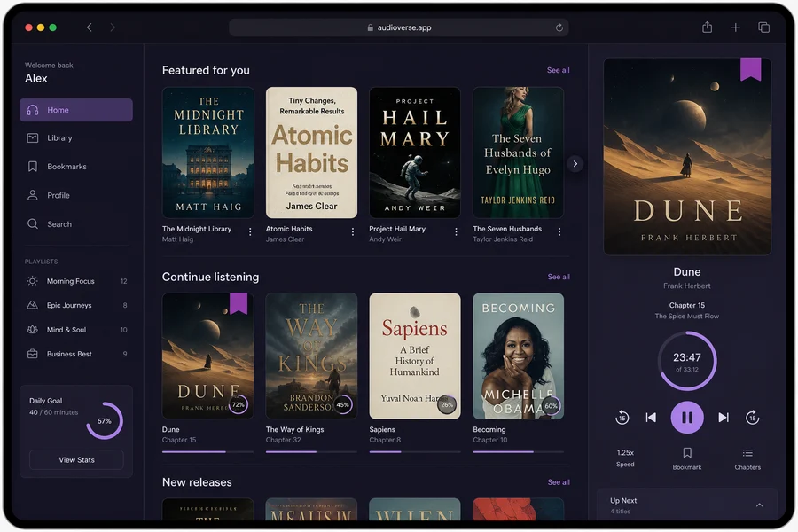The height and width of the screenshot is (532, 798).
Task: Skip forward 15 seconds
Action: pos(752,418)
